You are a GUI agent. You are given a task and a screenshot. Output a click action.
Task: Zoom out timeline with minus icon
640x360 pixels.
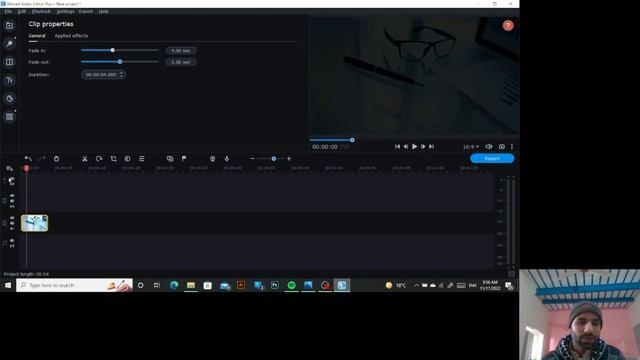tap(252, 159)
